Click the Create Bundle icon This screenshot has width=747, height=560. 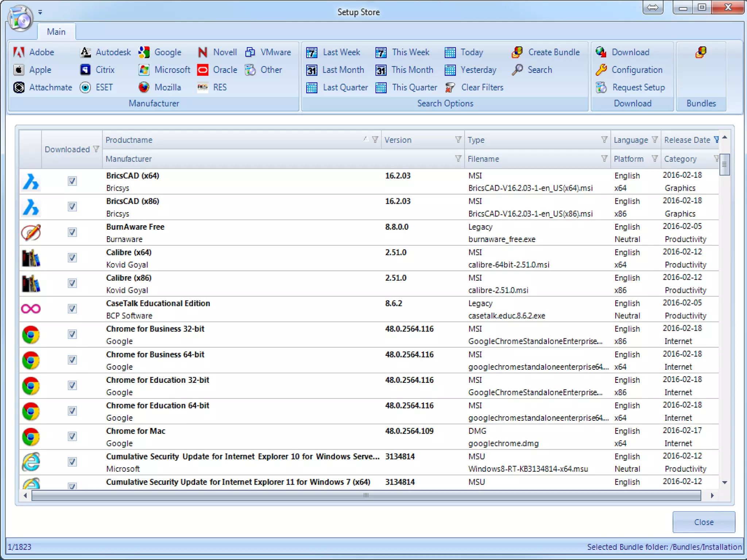(517, 52)
